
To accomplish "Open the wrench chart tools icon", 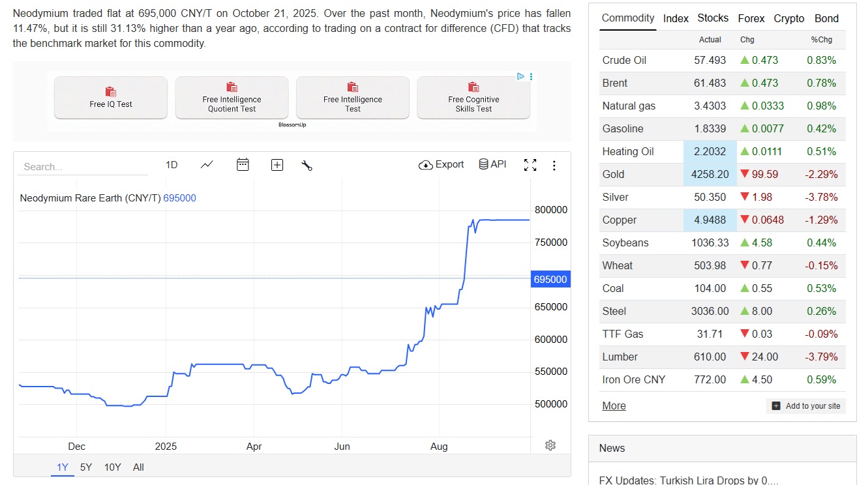I will click(307, 166).
